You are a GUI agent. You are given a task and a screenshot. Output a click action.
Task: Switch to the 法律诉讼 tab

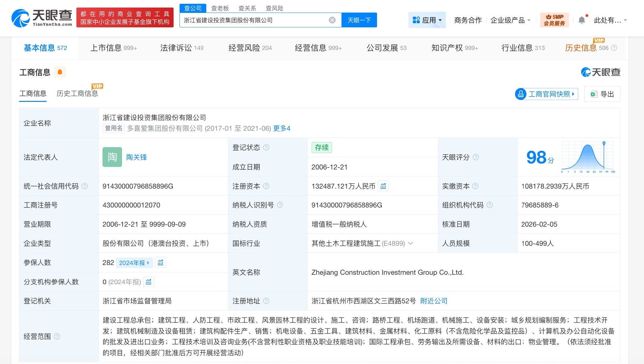pyautogui.click(x=182, y=48)
